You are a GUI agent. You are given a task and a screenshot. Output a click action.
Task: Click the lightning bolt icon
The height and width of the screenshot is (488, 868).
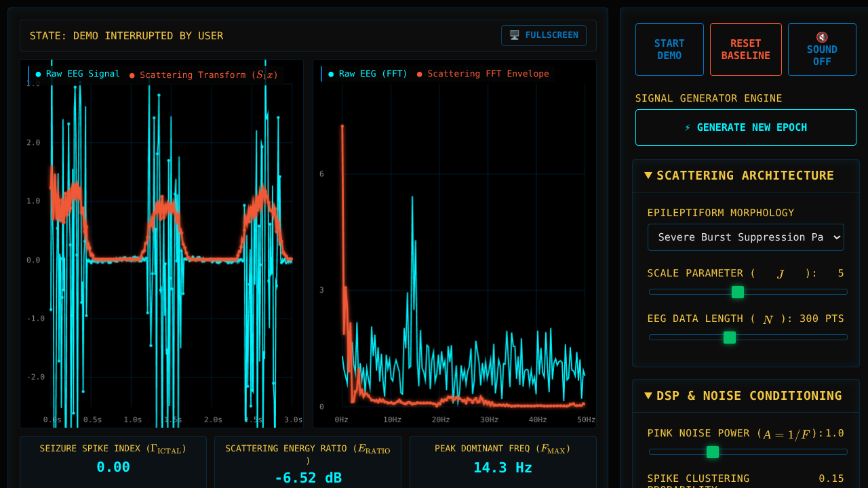(x=688, y=127)
